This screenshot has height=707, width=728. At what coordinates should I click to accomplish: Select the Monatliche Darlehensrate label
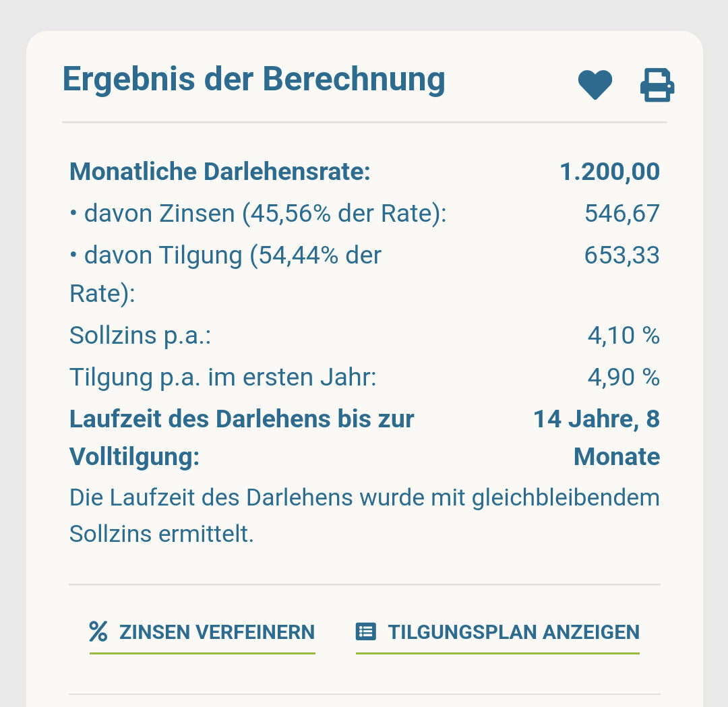pos(220,172)
